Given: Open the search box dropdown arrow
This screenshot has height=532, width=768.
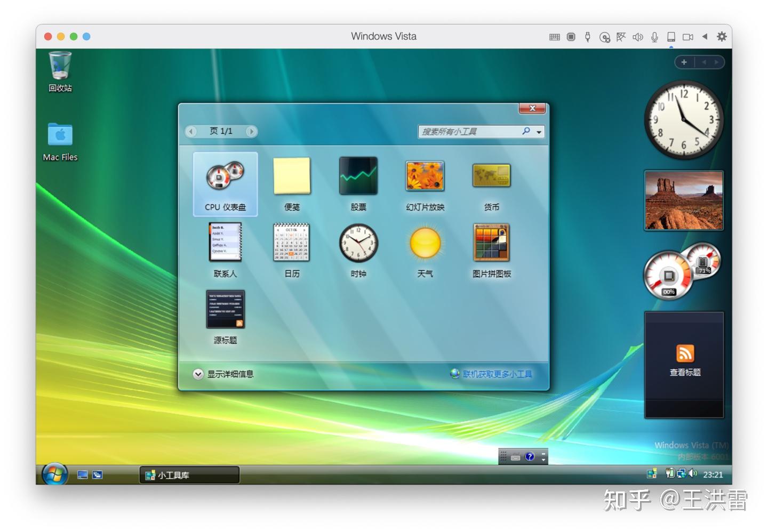Looking at the screenshot, I should [539, 132].
